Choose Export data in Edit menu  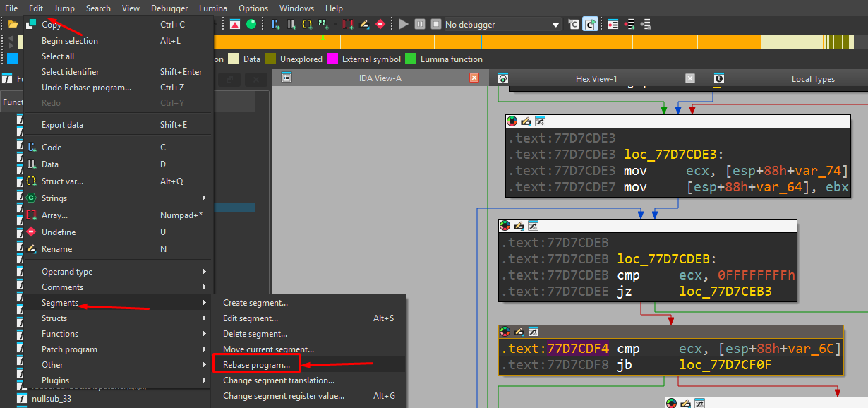point(119,125)
